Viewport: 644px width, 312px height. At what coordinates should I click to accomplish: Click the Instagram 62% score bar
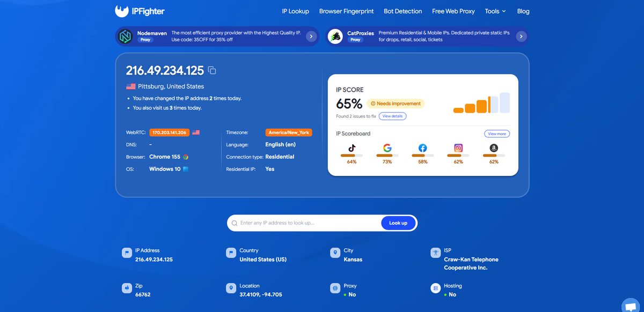(x=458, y=155)
